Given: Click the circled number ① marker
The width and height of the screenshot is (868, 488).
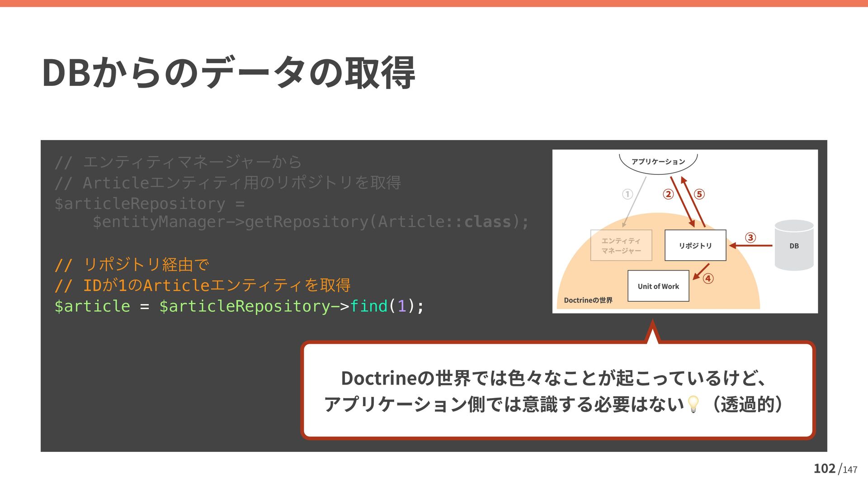Looking at the screenshot, I should (627, 194).
